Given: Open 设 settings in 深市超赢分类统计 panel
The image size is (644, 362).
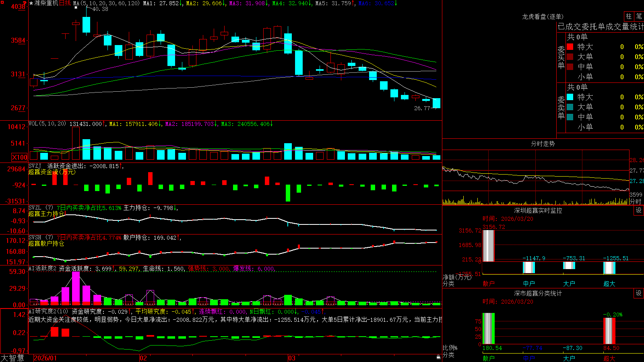Looking at the screenshot, I should pyautogui.click(x=639, y=293).
